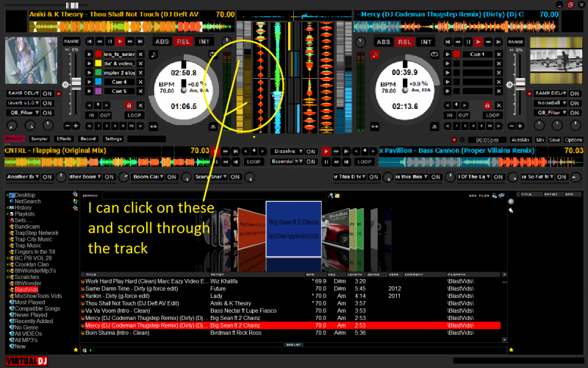Open the Browser tab
The image size is (588, 368).
tap(14, 138)
